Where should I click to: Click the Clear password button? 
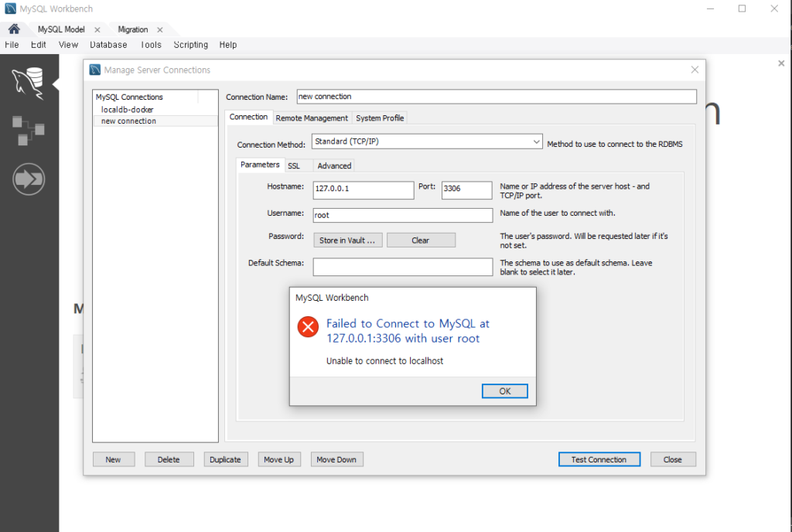(421, 240)
